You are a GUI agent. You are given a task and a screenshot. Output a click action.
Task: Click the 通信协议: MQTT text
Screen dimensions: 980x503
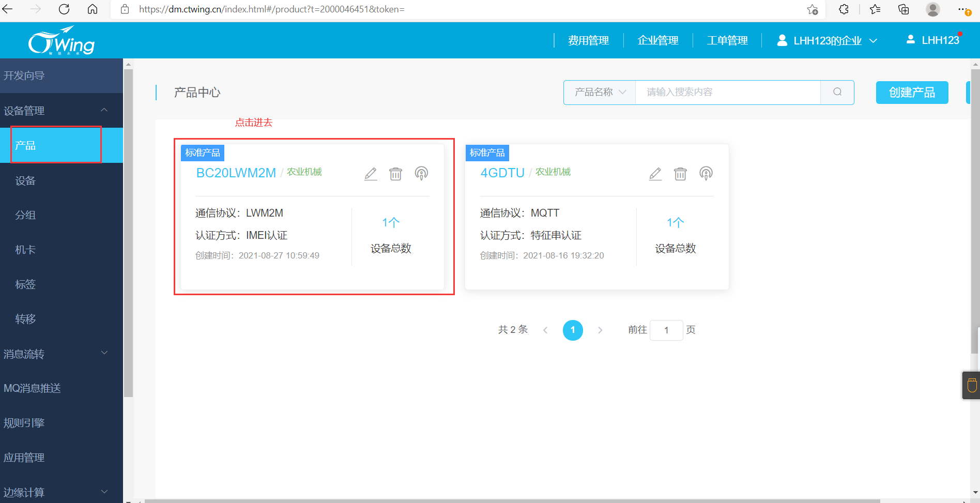tap(519, 213)
